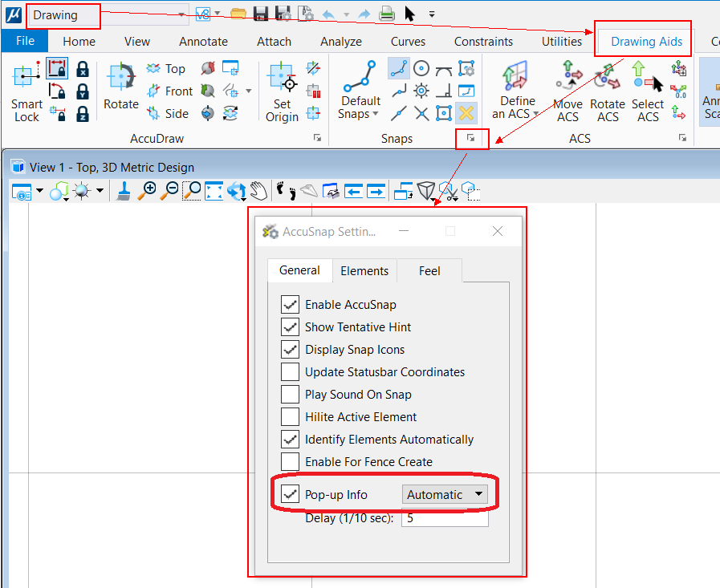Click the Undo arrow icon
The height and width of the screenshot is (588, 720).
[329, 14]
